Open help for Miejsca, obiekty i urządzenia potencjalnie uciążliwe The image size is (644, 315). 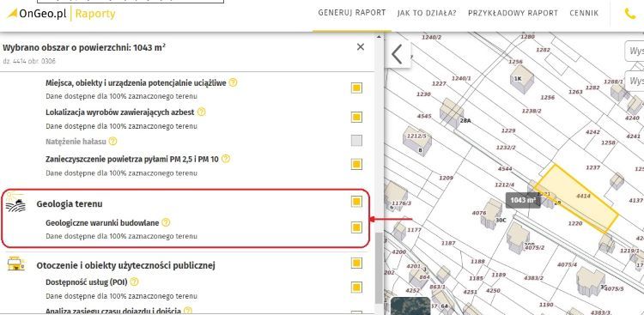(x=233, y=82)
